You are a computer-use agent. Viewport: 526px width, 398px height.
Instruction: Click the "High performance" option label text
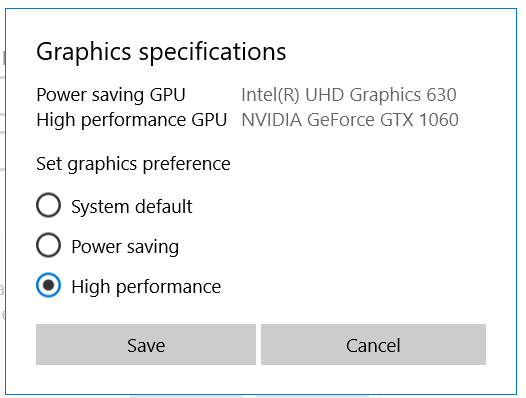[146, 287]
